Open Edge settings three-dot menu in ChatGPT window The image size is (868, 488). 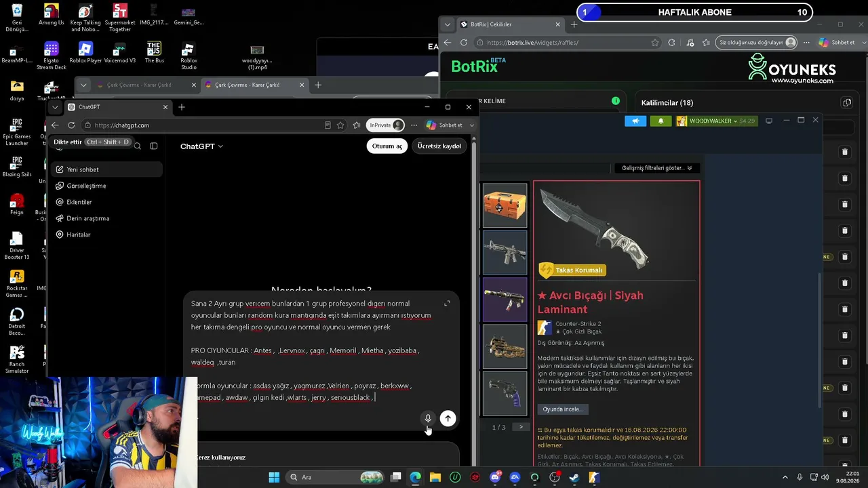414,125
